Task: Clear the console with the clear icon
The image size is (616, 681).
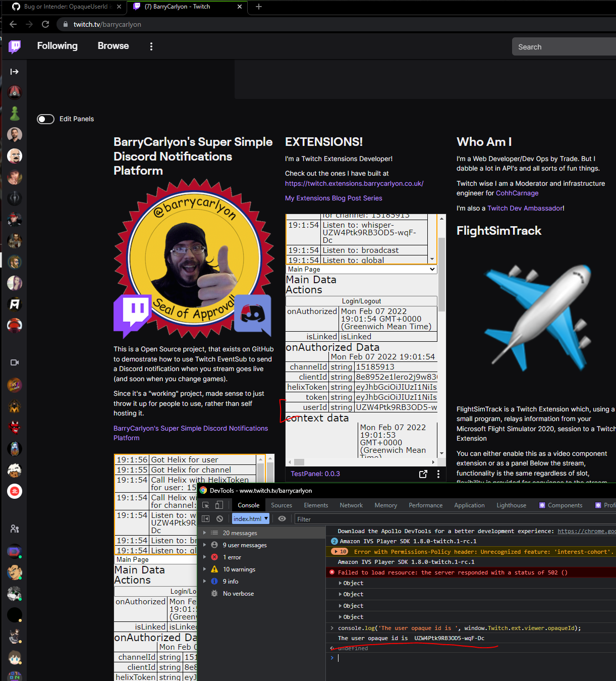Action: point(219,519)
